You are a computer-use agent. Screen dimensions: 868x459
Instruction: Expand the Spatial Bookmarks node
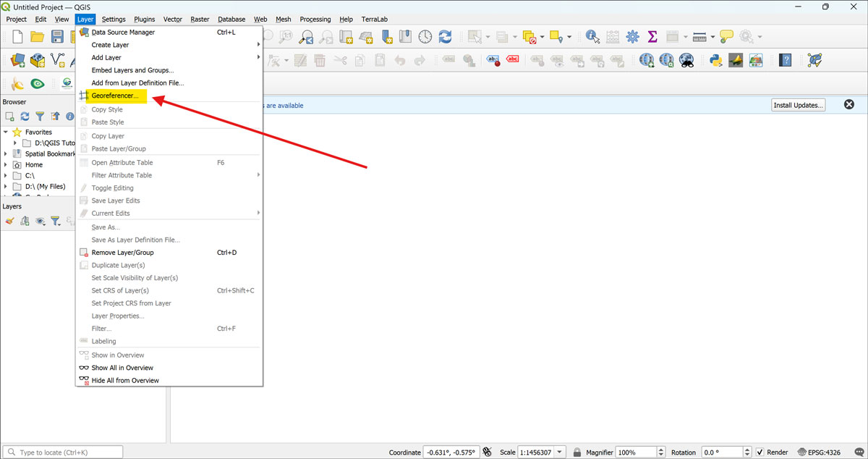point(6,153)
